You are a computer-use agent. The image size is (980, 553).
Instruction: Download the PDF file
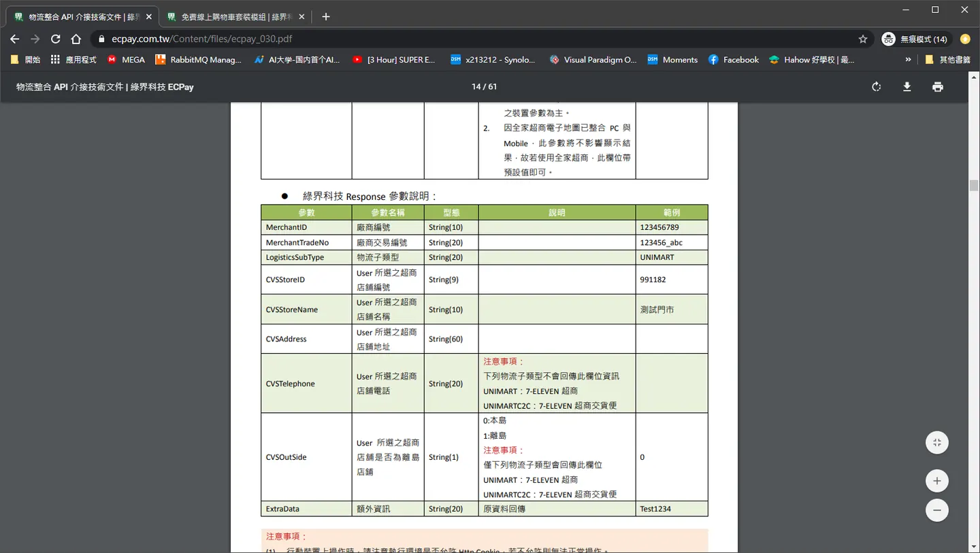[x=906, y=86]
